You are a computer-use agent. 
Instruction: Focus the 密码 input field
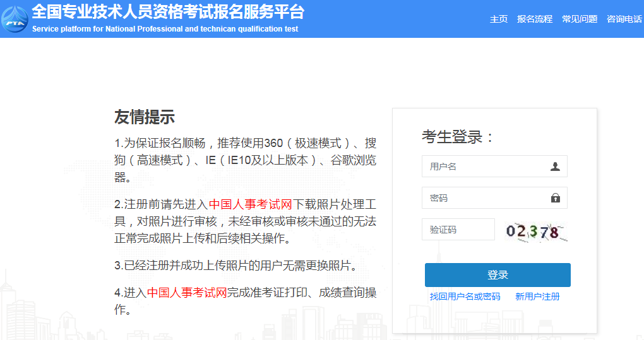point(494,197)
